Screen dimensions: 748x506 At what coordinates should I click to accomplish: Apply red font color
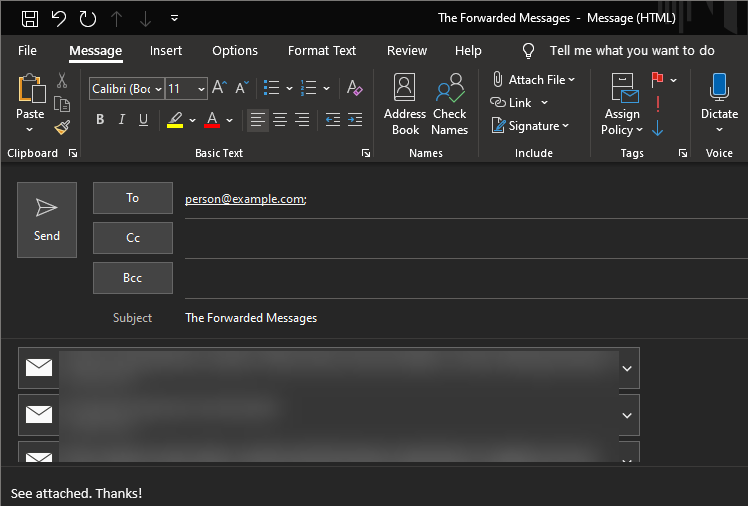pyautogui.click(x=212, y=119)
